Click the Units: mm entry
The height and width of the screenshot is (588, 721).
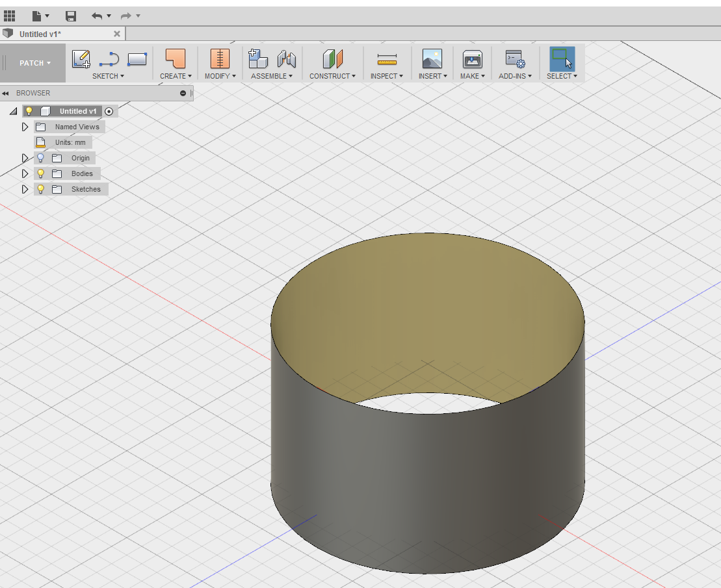point(70,142)
